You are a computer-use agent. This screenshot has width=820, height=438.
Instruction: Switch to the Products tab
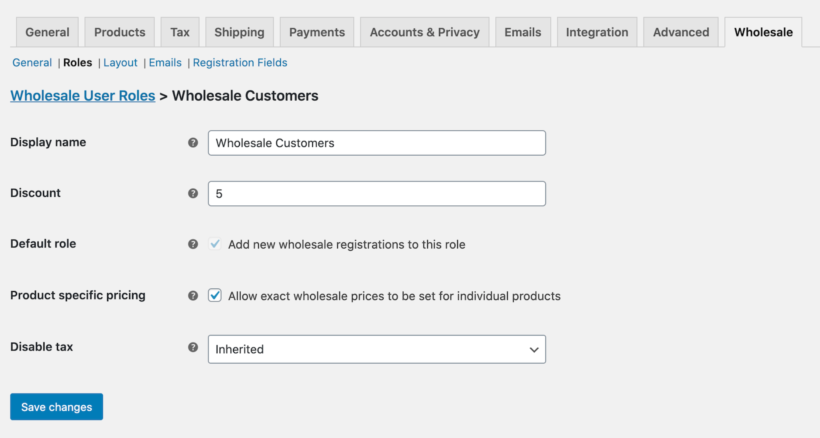pos(119,32)
